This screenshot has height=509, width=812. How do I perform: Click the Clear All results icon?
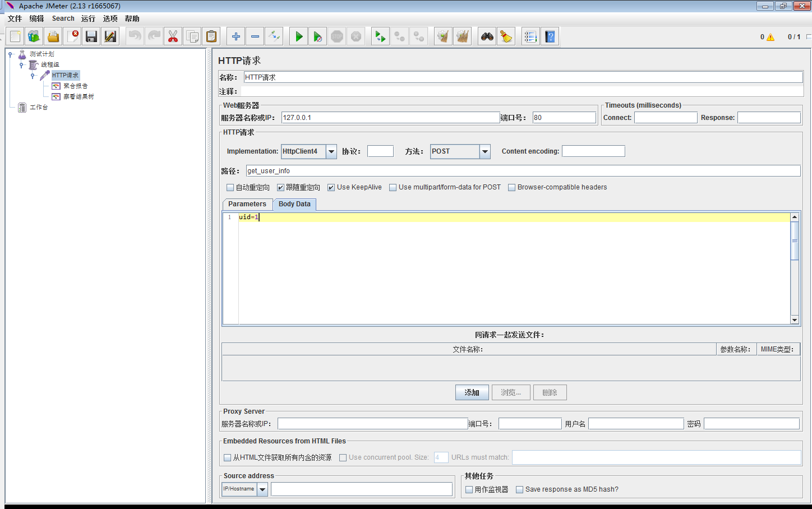[462, 36]
